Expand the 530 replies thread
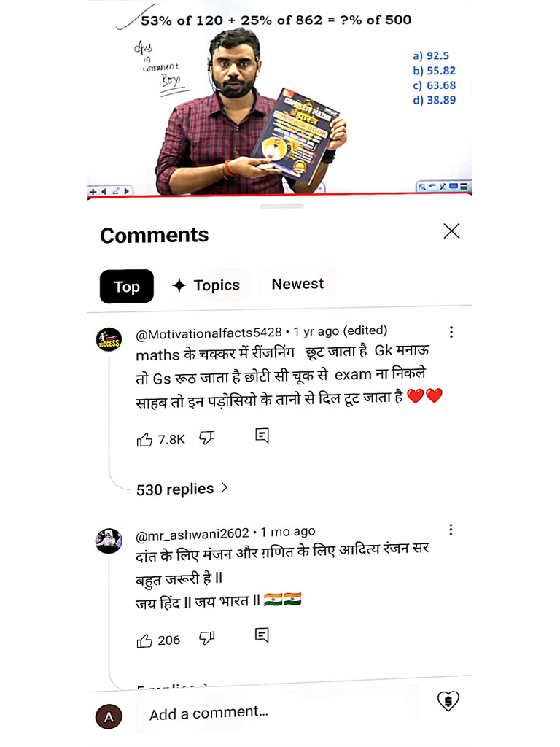This screenshot has height=747, width=560. click(x=182, y=489)
